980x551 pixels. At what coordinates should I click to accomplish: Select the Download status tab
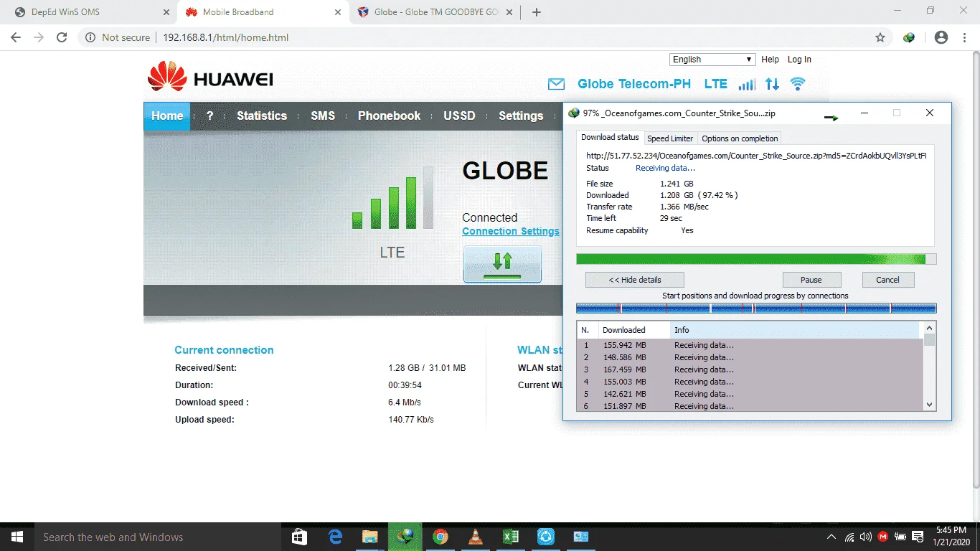point(610,137)
